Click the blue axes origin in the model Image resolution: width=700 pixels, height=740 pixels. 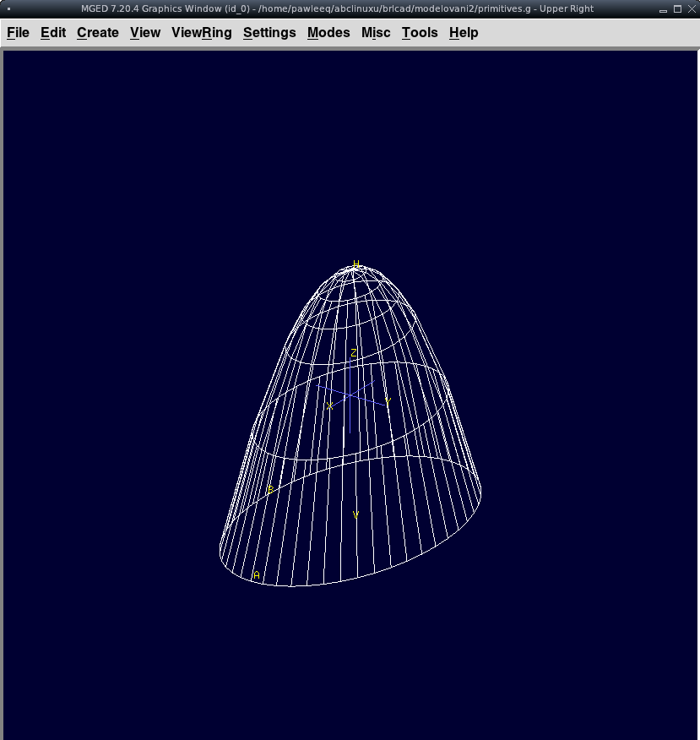point(350,395)
